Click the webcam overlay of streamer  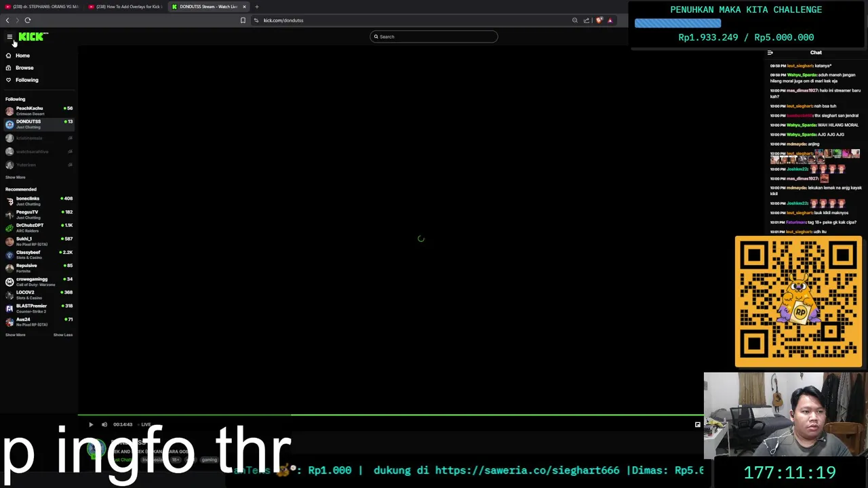tap(785, 415)
